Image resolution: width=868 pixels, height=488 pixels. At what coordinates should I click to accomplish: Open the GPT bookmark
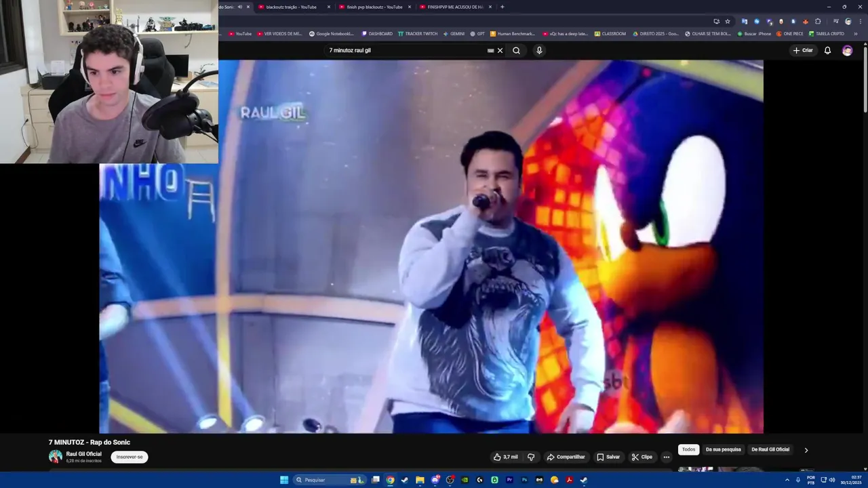477,33
